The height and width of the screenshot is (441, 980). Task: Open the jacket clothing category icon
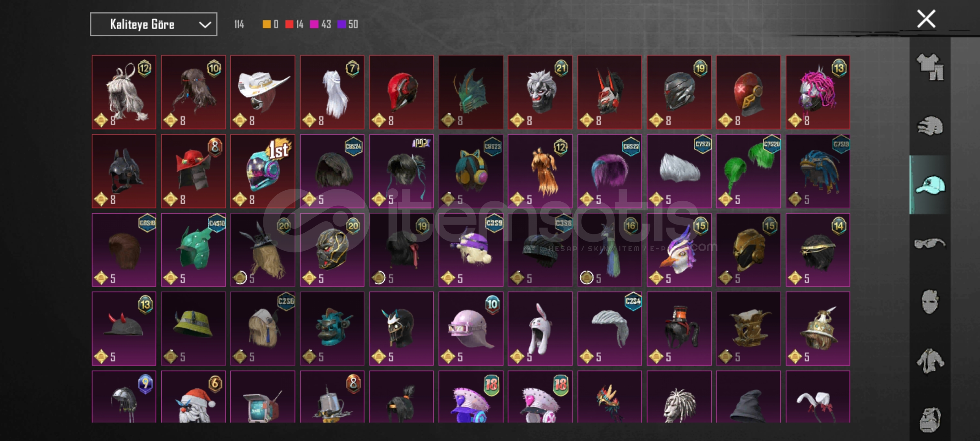coord(930,361)
